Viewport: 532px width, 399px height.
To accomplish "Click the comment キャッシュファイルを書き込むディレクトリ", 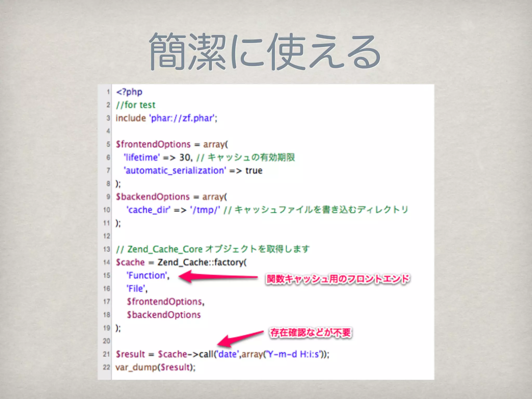I will 316,210.
